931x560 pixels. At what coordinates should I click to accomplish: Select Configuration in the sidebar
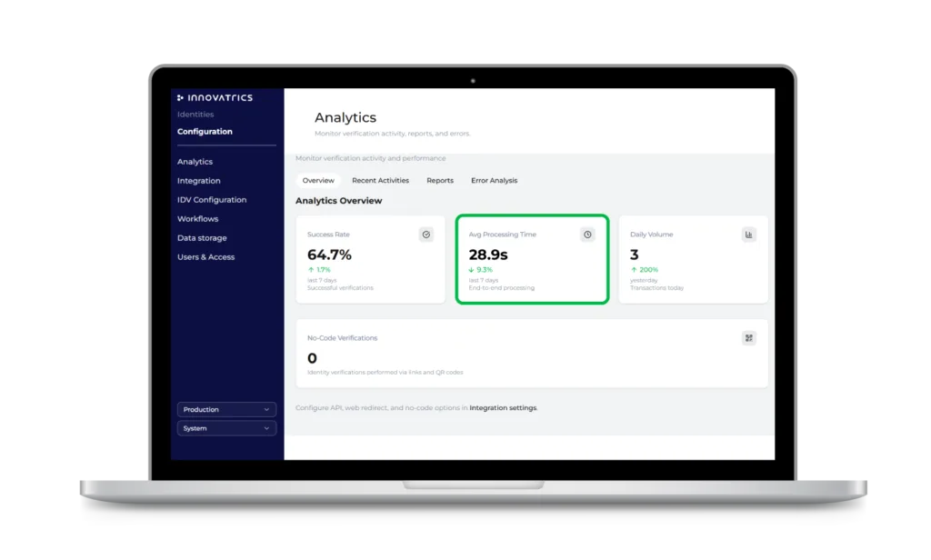click(205, 131)
